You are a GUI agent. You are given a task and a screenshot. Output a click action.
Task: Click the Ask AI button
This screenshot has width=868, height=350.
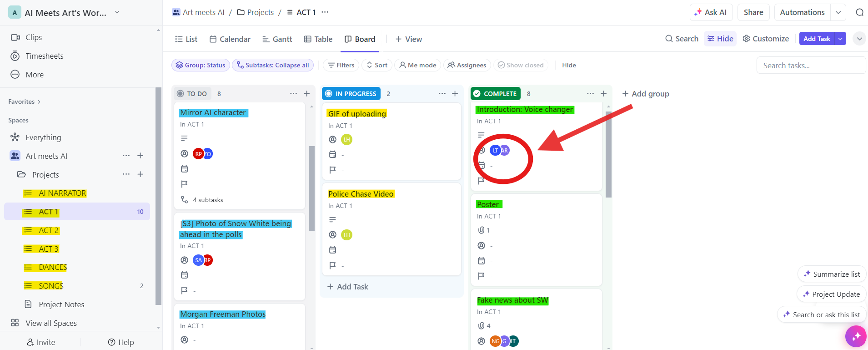(x=711, y=12)
